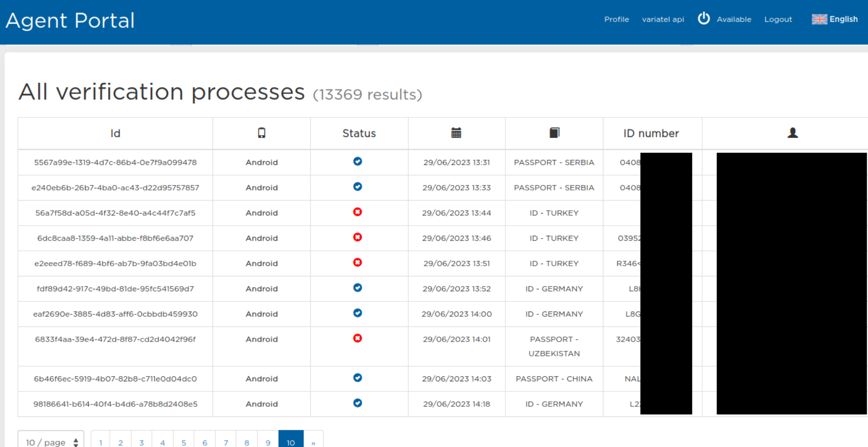Click the UK flag language icon

tap(819, 19)
